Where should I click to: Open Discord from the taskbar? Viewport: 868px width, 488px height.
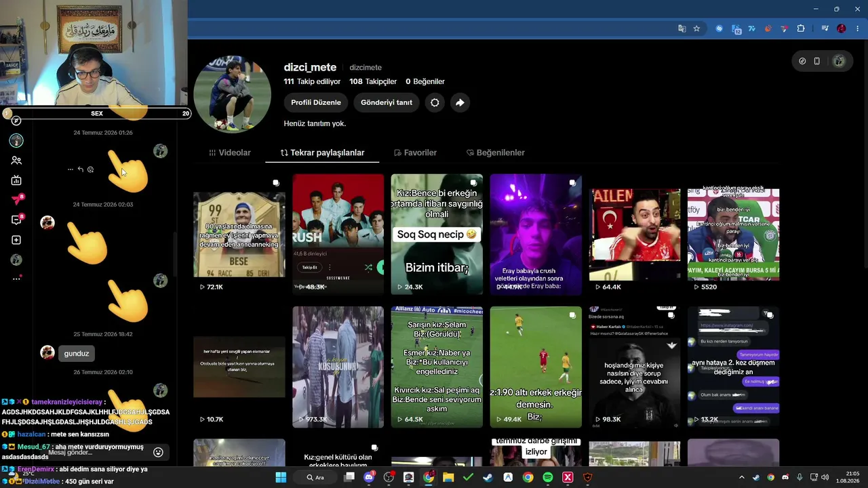369,477
